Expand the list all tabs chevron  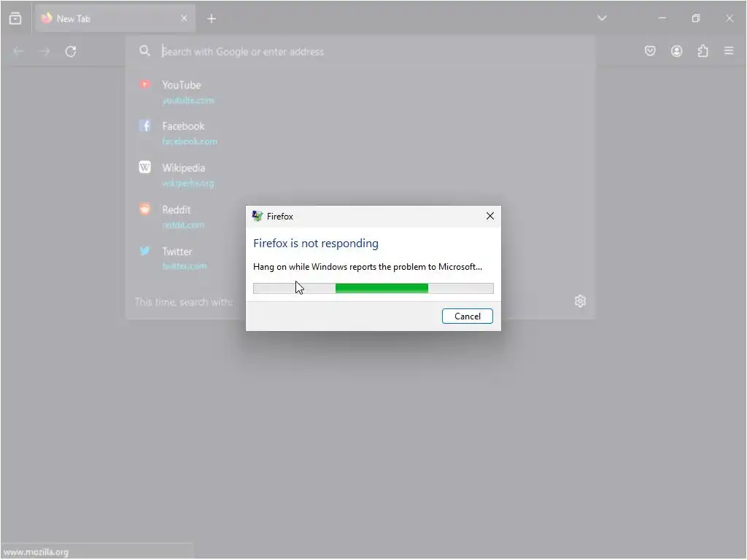602,18
